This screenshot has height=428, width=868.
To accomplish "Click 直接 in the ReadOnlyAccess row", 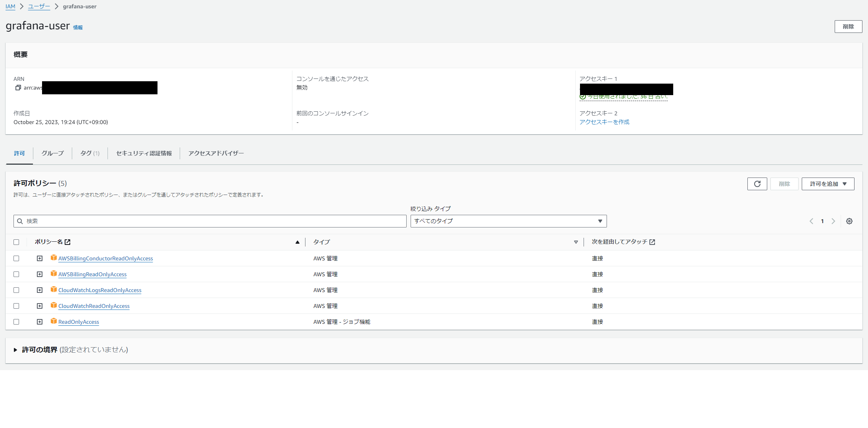I will (x=597, y=322).
